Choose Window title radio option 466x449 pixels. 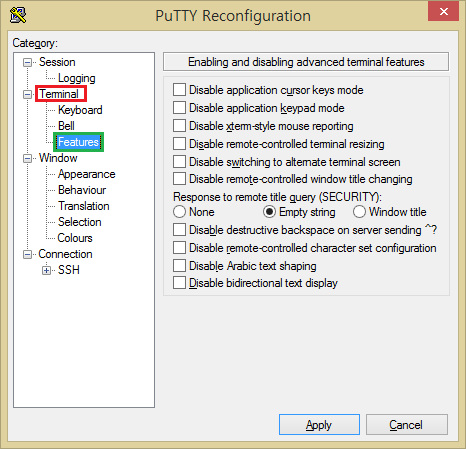coord(359,212)
